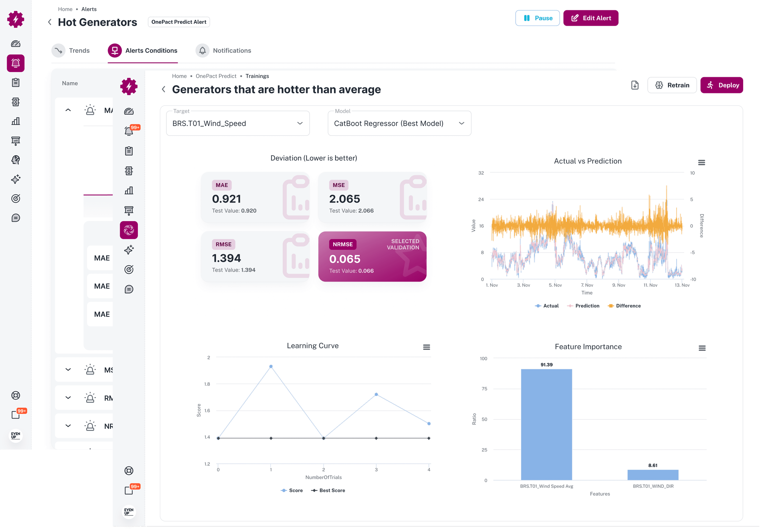Viewport: 762px width, 532px height.
Task: Click the back arrow beside Hot Generators
Action: (50, 22)
